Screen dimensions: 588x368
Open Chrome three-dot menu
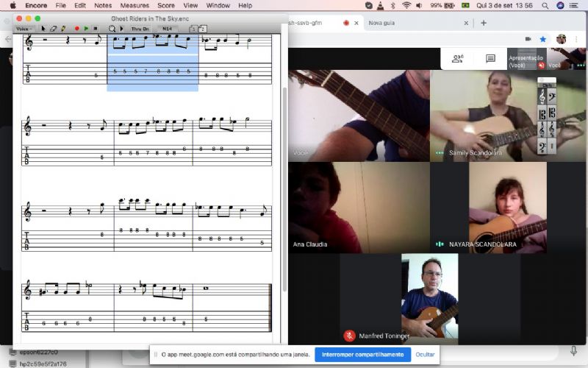point(576,39)
